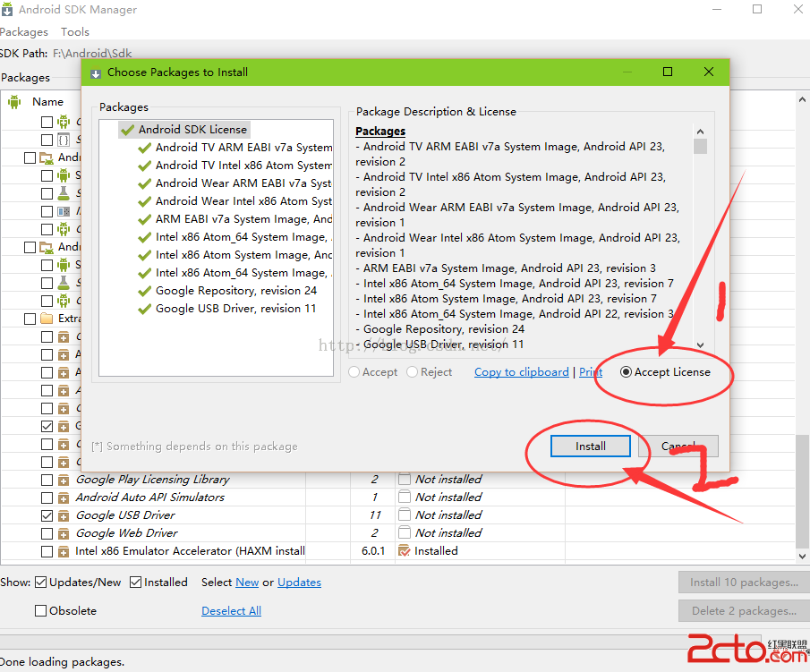810x672 pixels.
Task: Click check icon beside ARM EABI v7a System Image
Action: (x=145, y=219)
